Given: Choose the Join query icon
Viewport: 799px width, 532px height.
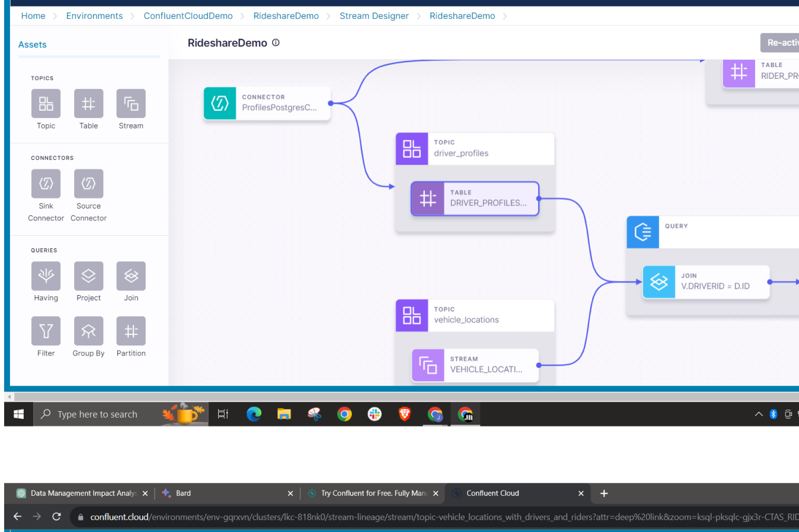Looking at the screenshot, I should tap(131, 276).
